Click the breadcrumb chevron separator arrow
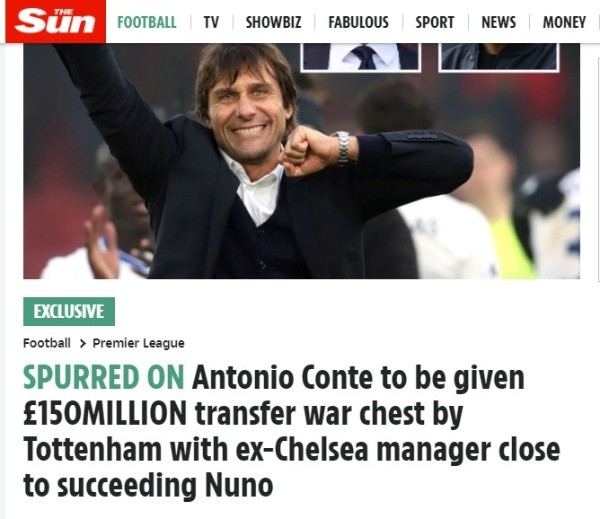Viewport: 600px width, 519px height. [82, 343]
